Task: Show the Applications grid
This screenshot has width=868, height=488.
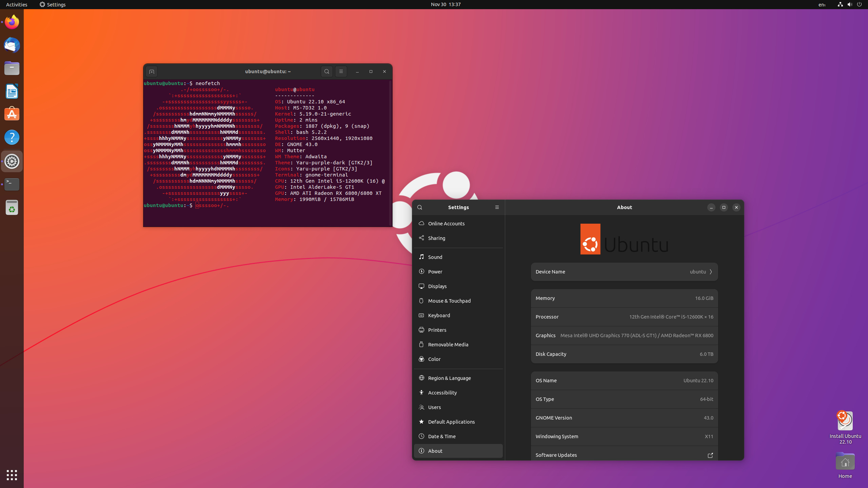Action: [12, 475]
